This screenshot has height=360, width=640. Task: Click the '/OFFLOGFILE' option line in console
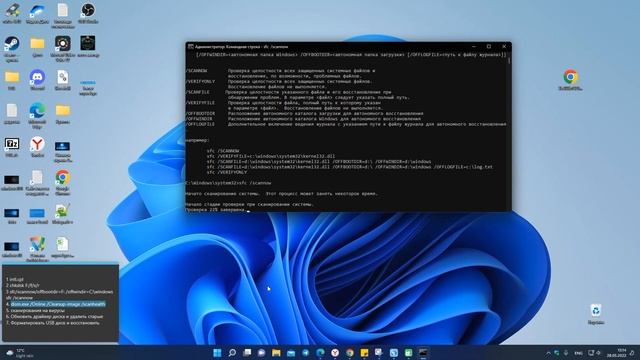click(346, 124)
